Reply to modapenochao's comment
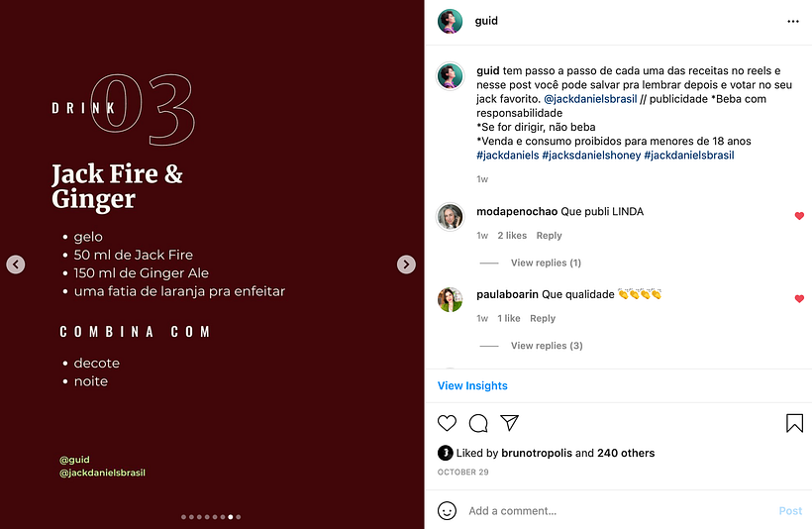Viewport: 812px width, 529px height. point(549,235)
